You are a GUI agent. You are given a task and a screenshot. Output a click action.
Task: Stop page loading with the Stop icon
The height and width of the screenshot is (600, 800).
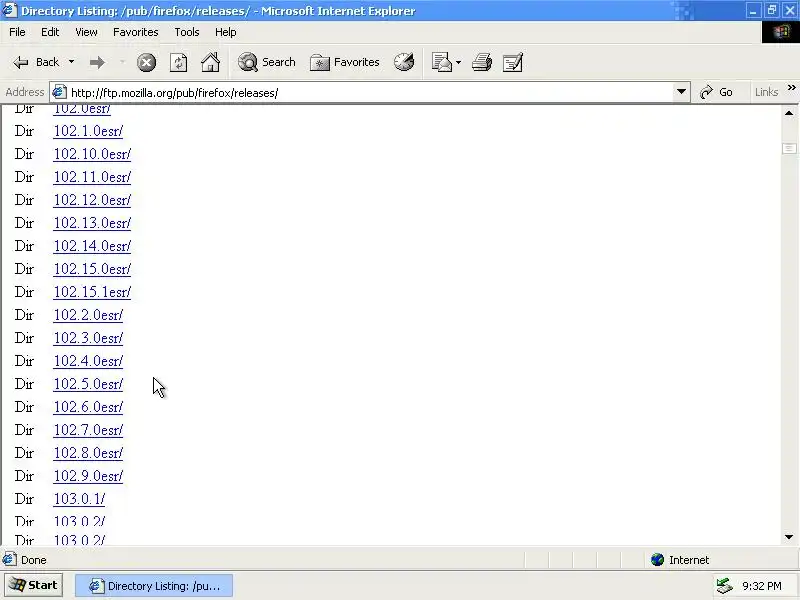tap(146, 63)
